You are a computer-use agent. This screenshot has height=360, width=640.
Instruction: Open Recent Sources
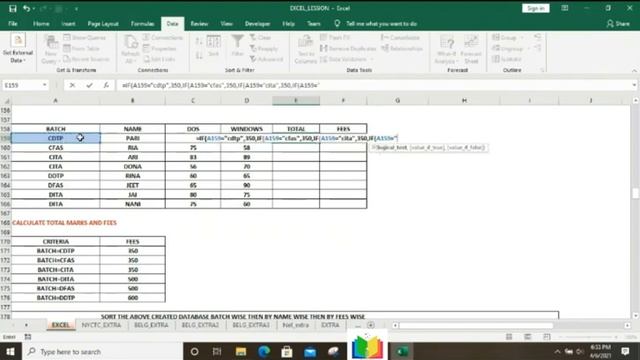coord(86,59)
